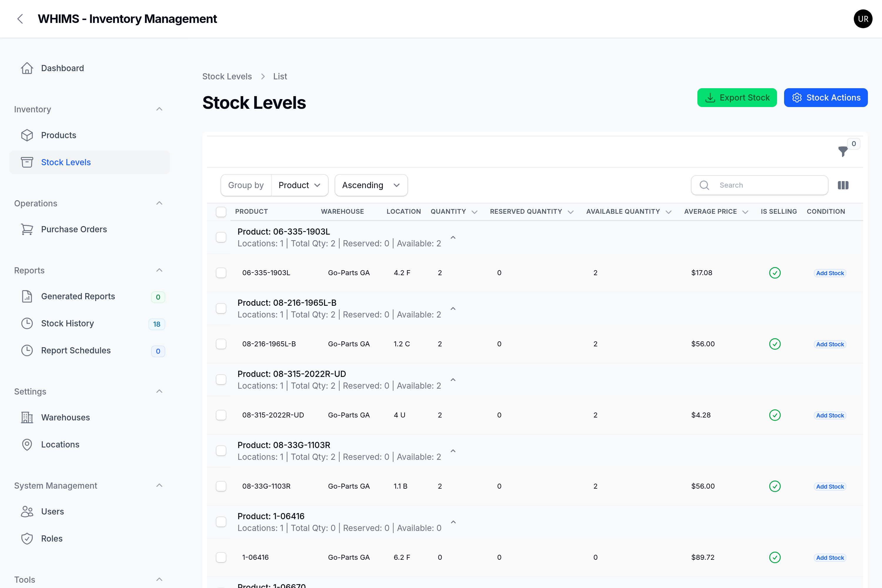Click Add Stock for 06-335-1903L
Viewport: 882px width, 588px height.
point(830,273)
